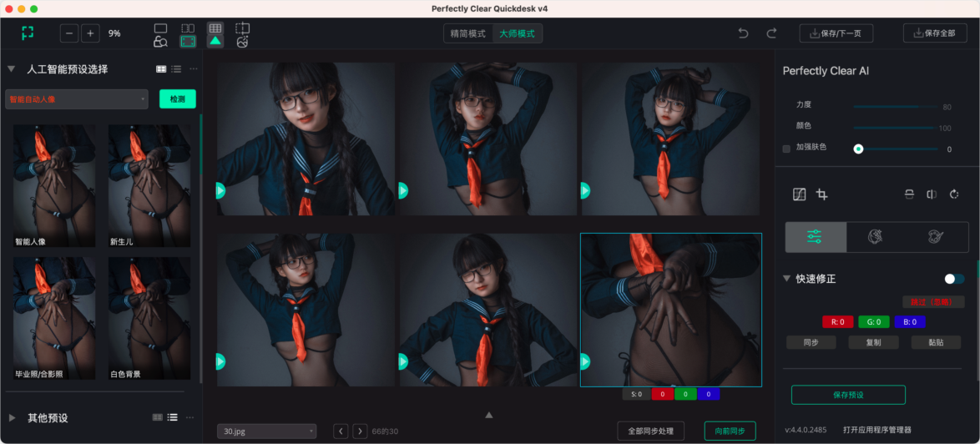This screenshot has height=444, width=980.
Task: Open the curves/histogram tool icon
Action: [x=800, y=194]
